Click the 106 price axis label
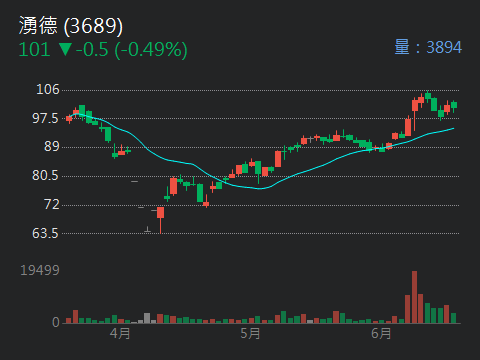480x360 pixels. pos(47,89)
